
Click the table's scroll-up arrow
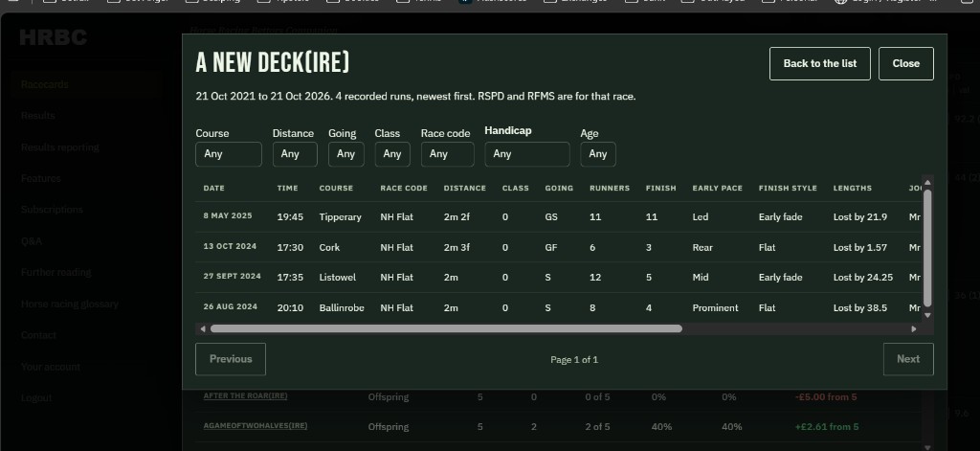(927, 182)
